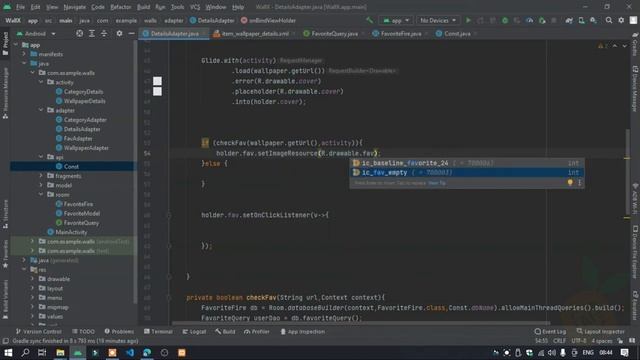Open the Terminal tool window
Screen dimensions: 640x360
[158, 331]
